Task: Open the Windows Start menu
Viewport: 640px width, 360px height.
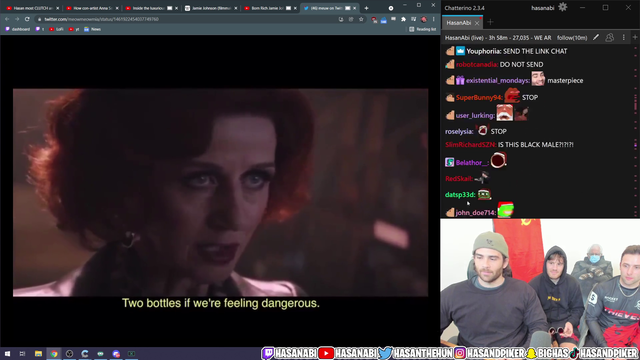Action: coord(7,353)
